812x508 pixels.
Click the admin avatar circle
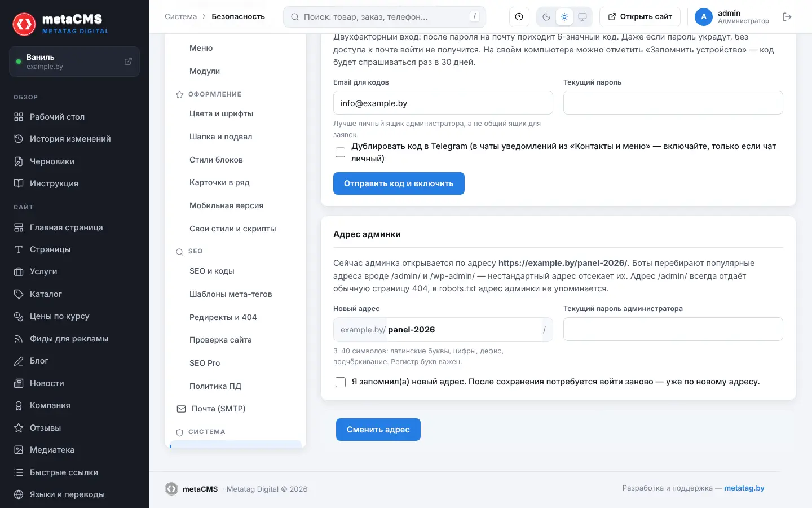click(x=704, y=17)
